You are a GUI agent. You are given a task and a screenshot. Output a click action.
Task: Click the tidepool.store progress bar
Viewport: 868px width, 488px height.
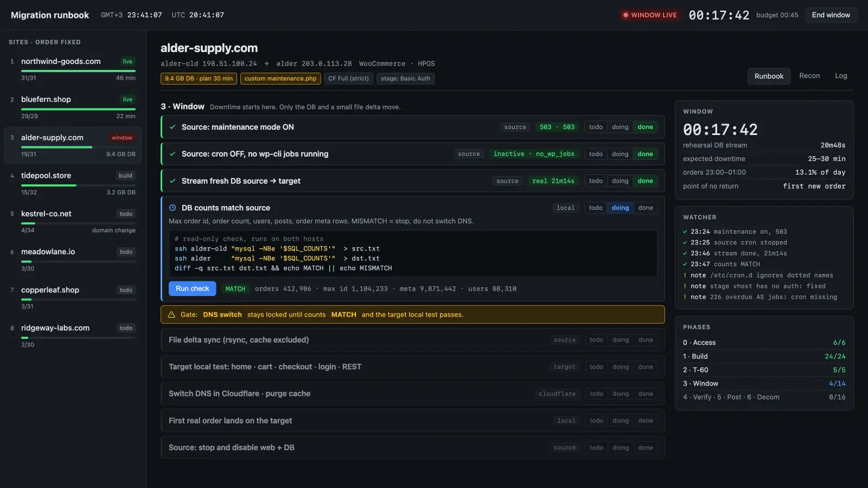[x=78, y=185]
